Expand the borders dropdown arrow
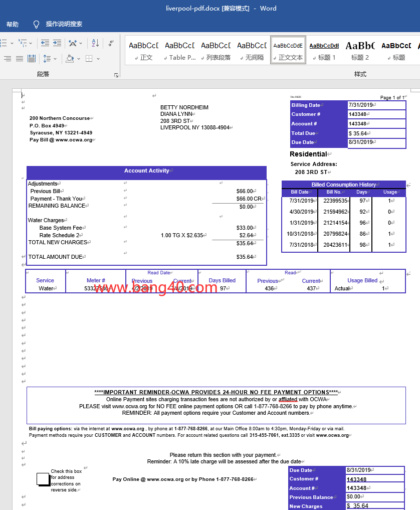The image size is (420, 510). coord(98,59)
